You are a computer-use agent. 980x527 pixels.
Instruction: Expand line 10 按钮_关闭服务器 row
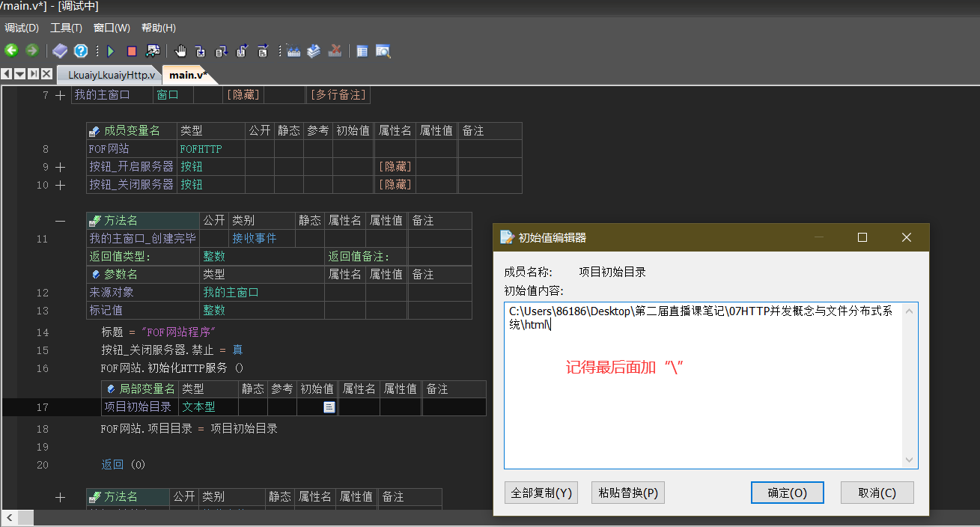click(61, 185)
